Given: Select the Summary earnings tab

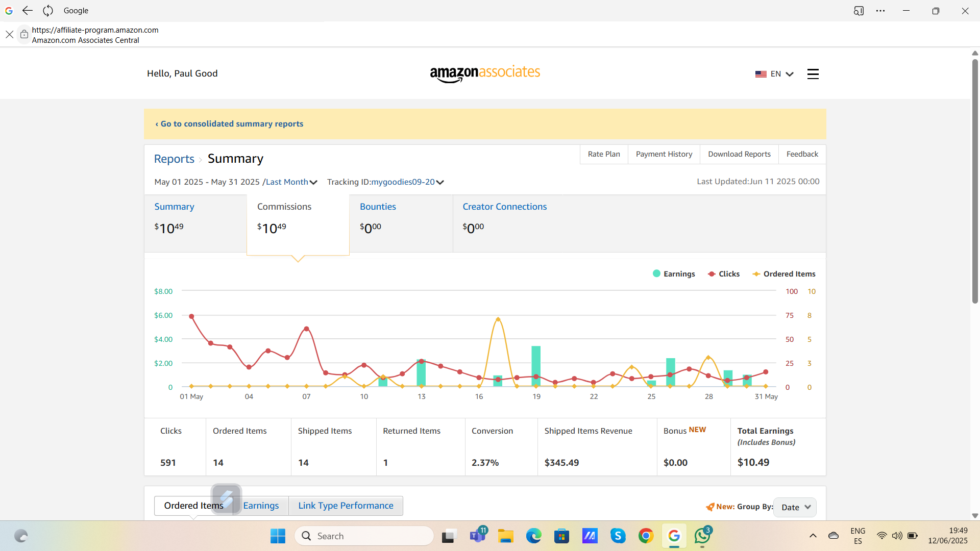Looking at the screenshot, I should [195, 223].
